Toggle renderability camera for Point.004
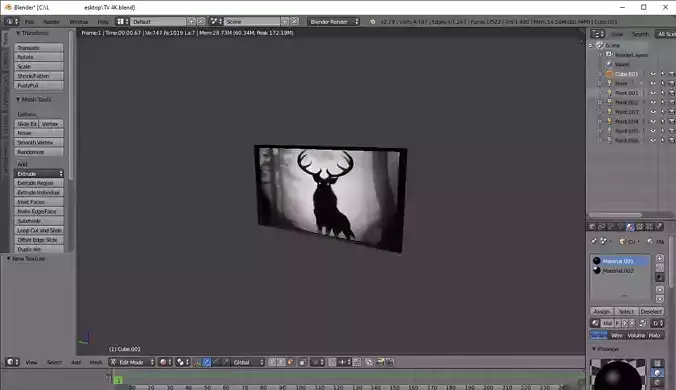 pos(672,121)
